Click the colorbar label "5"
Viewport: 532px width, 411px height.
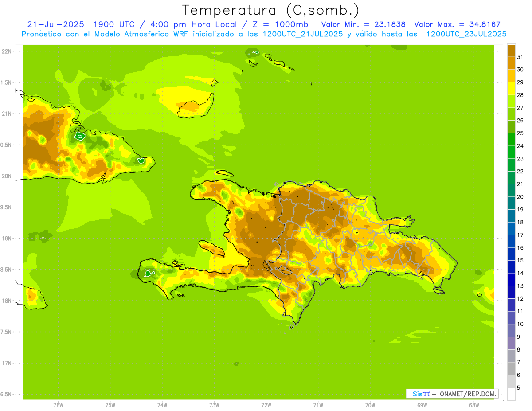click(519, 388)
